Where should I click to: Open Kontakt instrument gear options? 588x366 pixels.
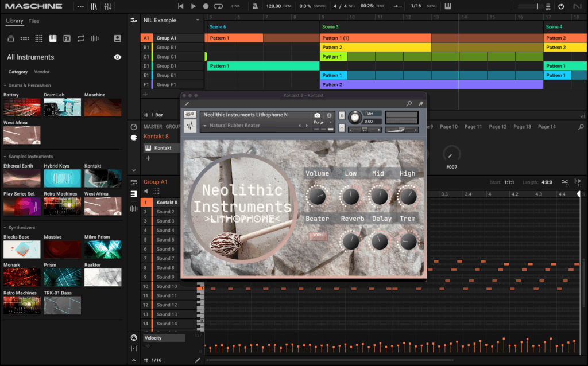189,115
